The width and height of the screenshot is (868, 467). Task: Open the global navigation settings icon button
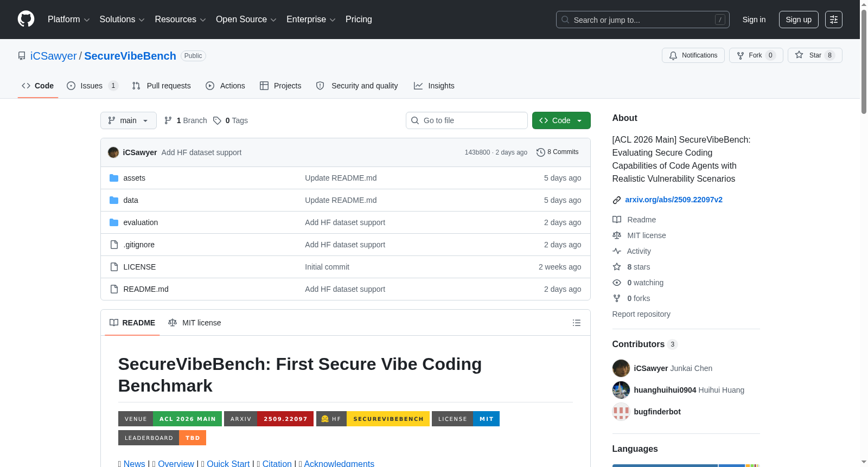[x=834, y=20]
